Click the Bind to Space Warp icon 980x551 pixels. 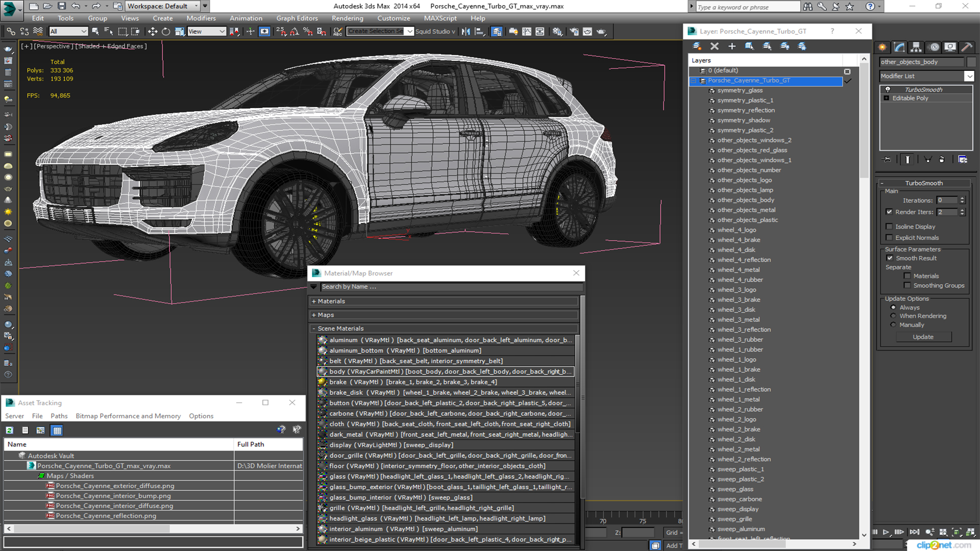38,32
